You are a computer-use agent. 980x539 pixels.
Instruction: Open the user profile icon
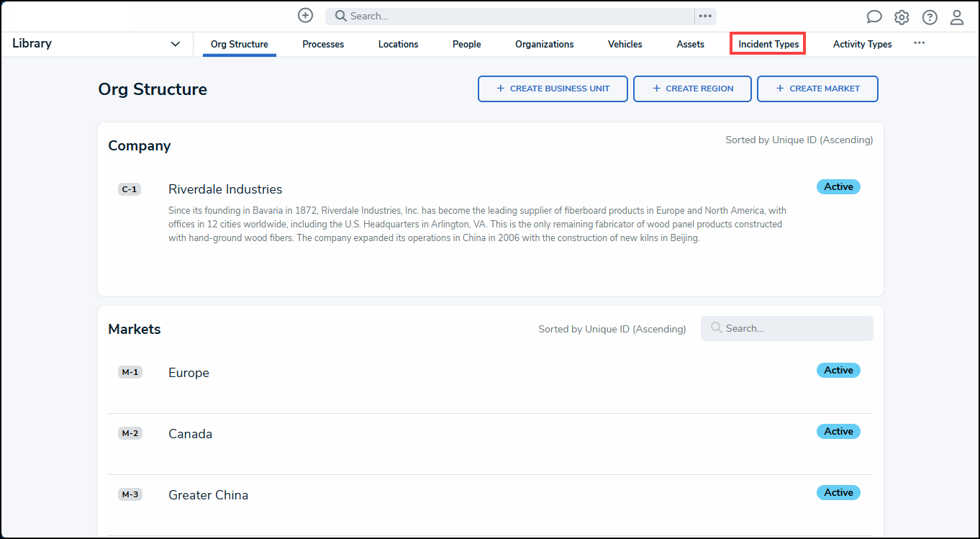coord(957,17)
